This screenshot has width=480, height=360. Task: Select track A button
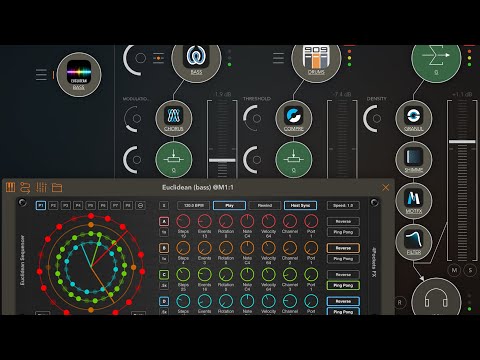(164, 221)
